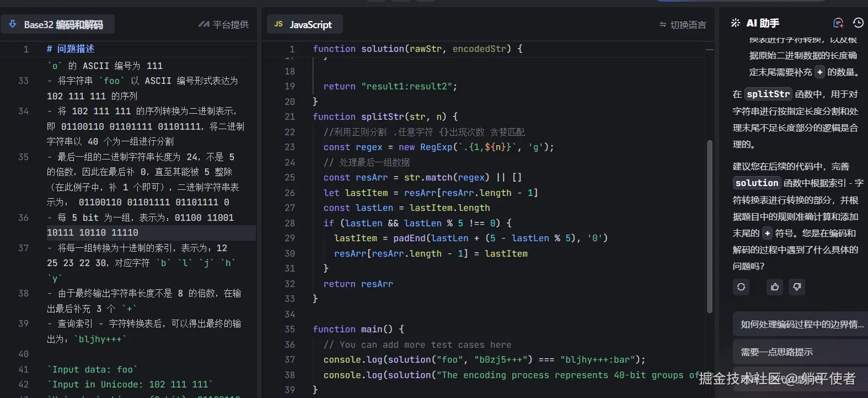
Task: Choose suggestion 如何处理编码过程中的边界情况
Action: pyautogui.click(x=802, y=325)
